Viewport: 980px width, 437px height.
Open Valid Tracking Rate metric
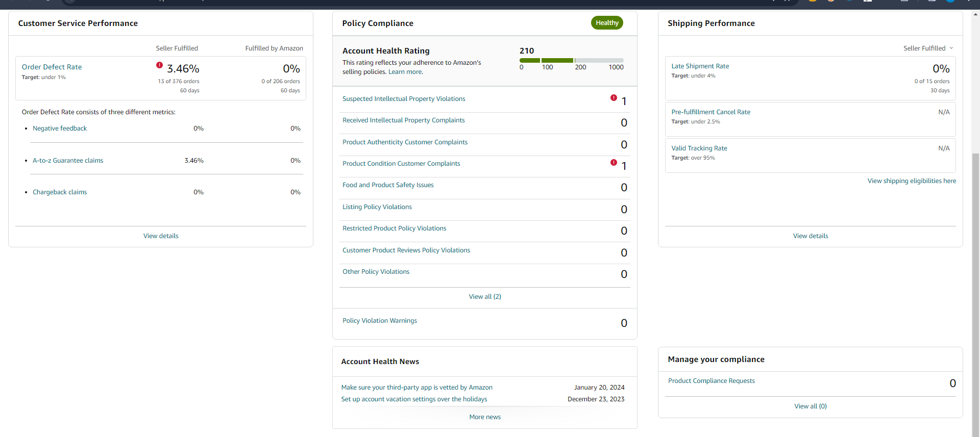[x=699, y=148]
